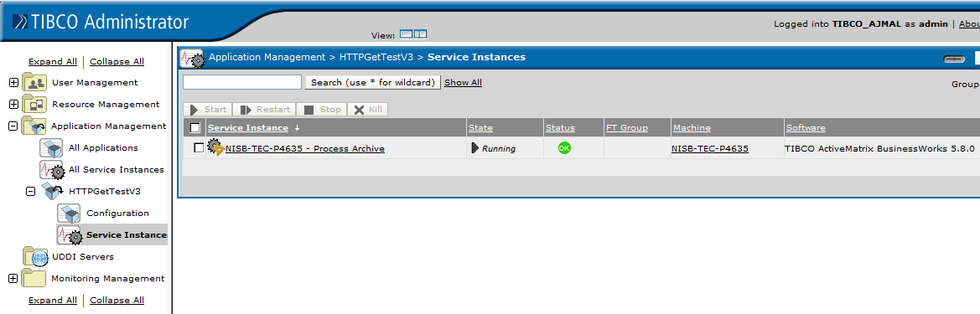980x314 pixels.
Task: Click the bottom Expand All link
Action: pyautogui.click(x=53, y=301)
